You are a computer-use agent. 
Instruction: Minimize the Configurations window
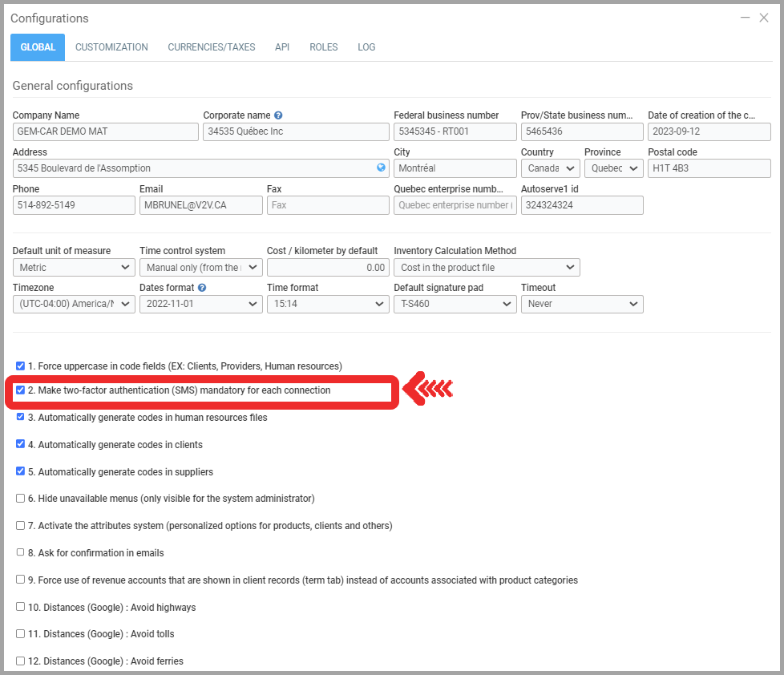pos(746,18)
